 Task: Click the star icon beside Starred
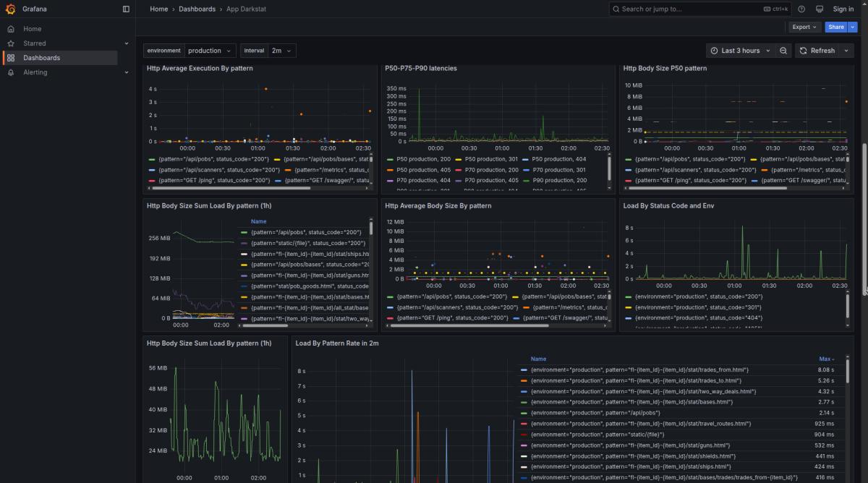(11, 43)
